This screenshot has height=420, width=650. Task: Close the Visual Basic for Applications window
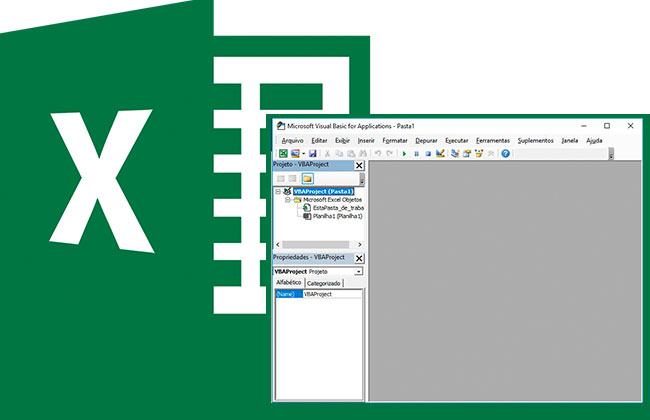point(630,126)
